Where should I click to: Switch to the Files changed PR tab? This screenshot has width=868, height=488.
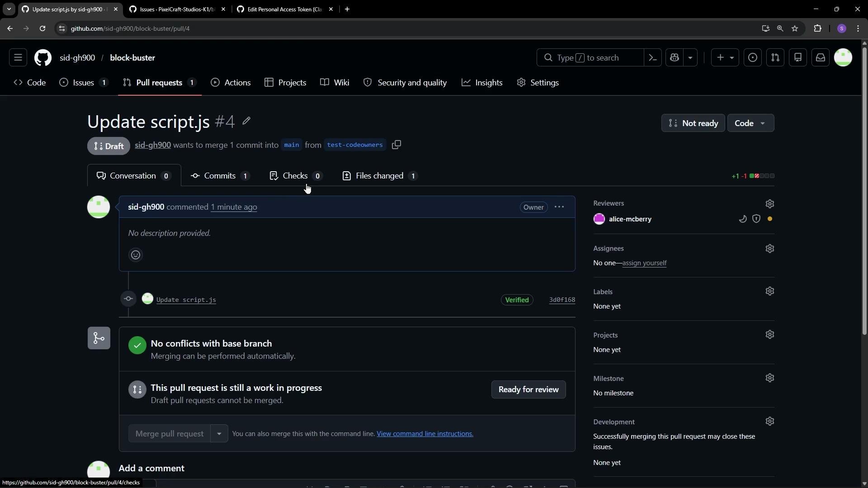(380, 176)
